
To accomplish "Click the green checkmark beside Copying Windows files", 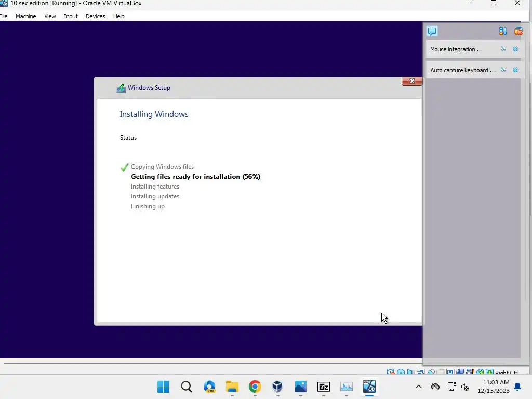I will (x=124, y=167).
